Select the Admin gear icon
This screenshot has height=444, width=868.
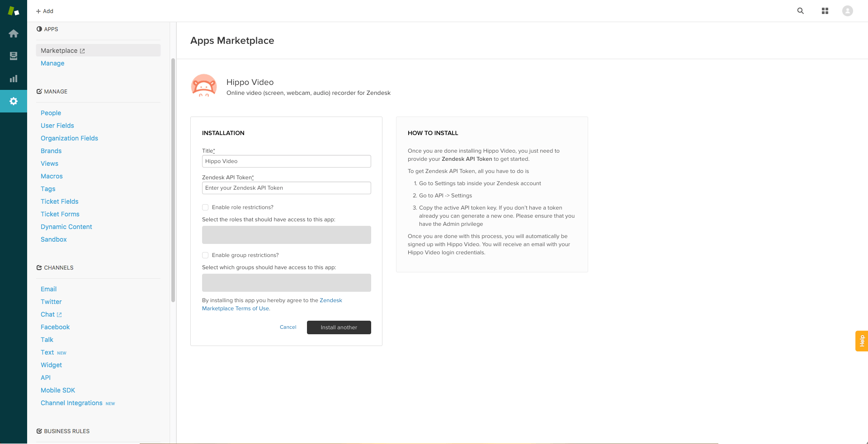[14, 101]
